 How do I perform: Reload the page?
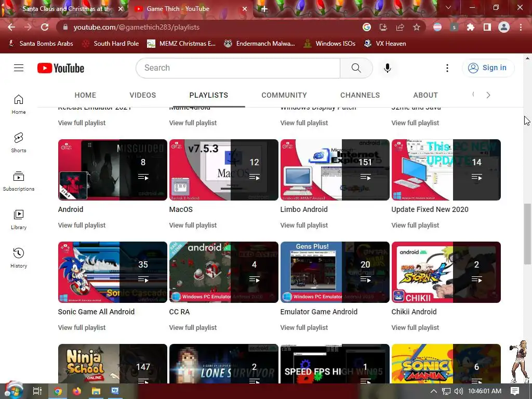click(45, 27)
